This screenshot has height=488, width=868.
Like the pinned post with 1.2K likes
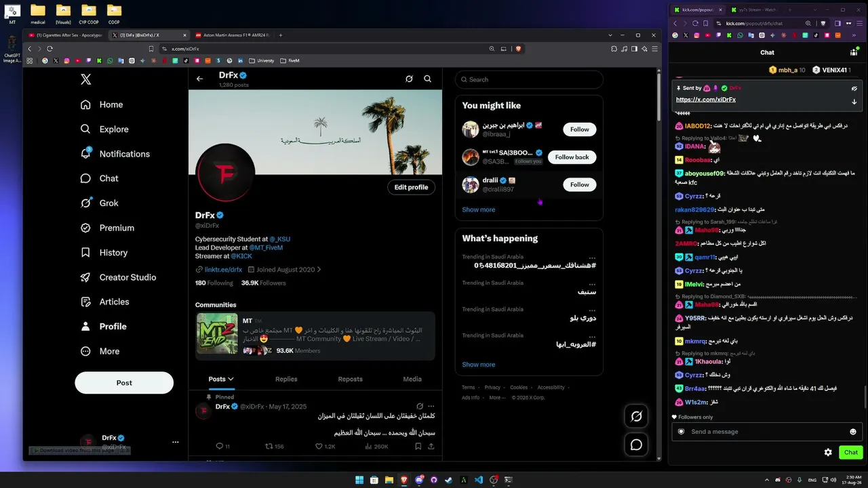click(x=319, y=446)
